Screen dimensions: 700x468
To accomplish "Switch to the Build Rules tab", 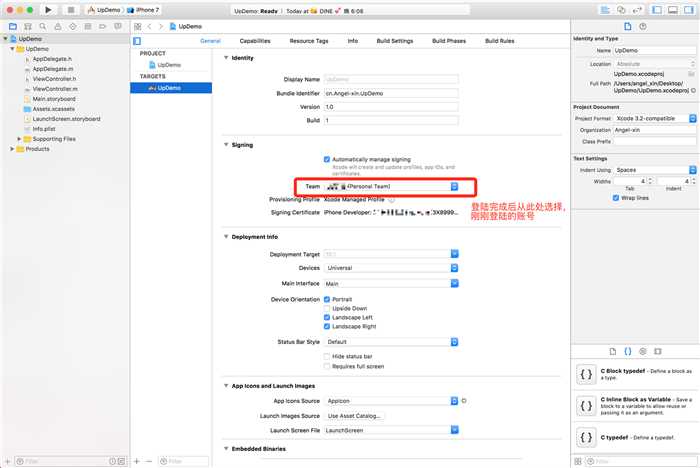I will [x=500, y=41].
